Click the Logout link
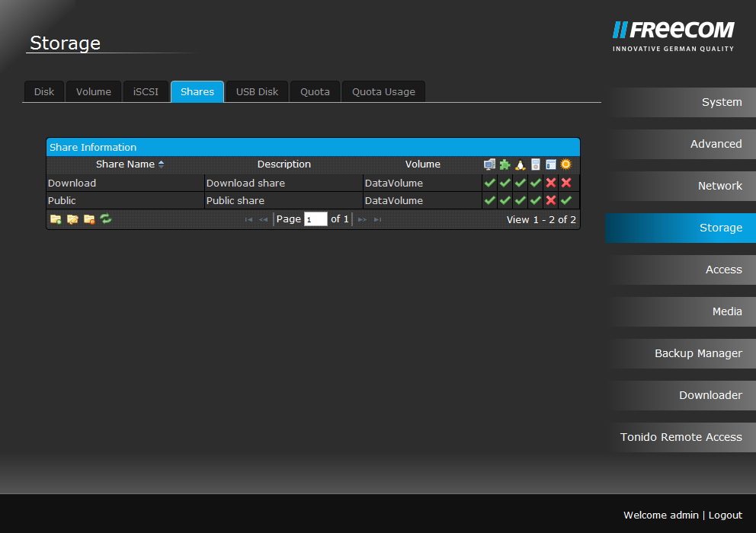This screenshot has height=533, width=756. coord(725,515)
